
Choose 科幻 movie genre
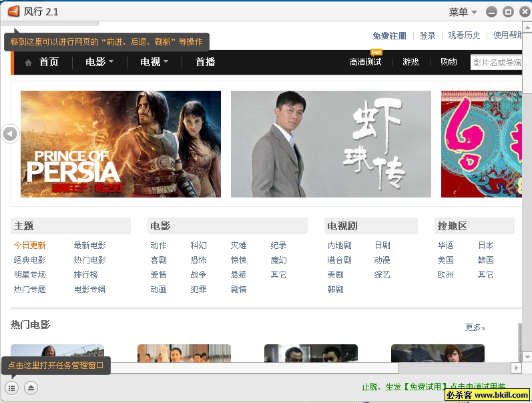198,246
